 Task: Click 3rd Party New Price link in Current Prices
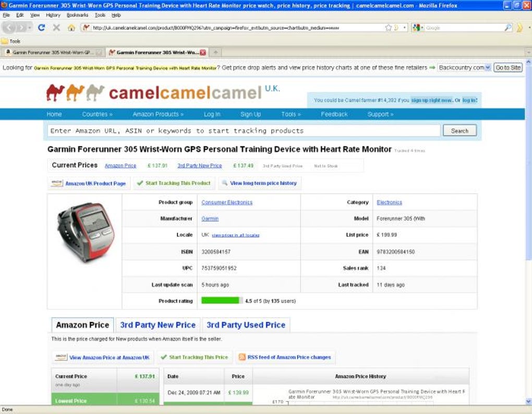(199, 165)
